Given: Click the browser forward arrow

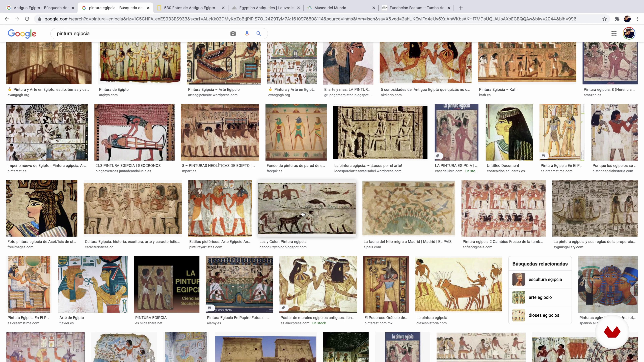Looking at the screenshot, I should click(x=17, y=19).
